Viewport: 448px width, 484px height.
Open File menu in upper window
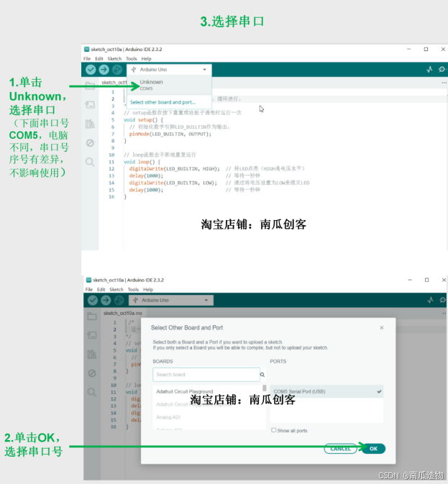[x=87, y=59]
